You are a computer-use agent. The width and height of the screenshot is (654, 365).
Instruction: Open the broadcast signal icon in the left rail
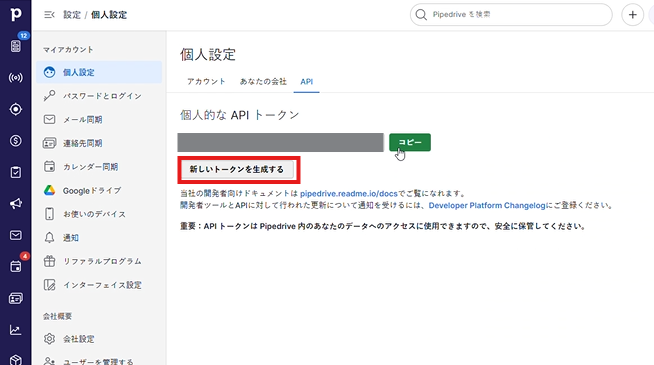(15, 78)
